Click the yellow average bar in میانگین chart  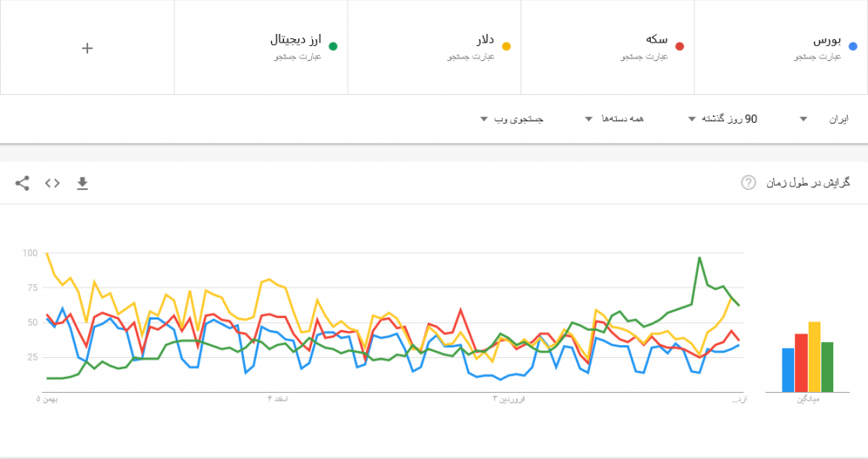[x=815, y=357]
